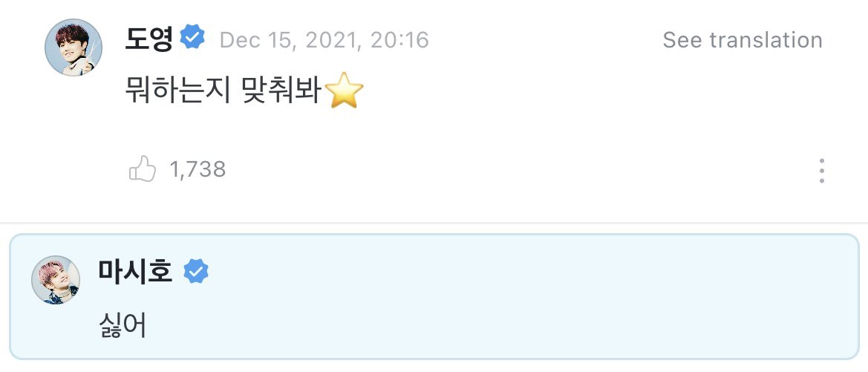Open 도영's profile picture
Viewport: 868px width, 372px height.
(74, 48)
